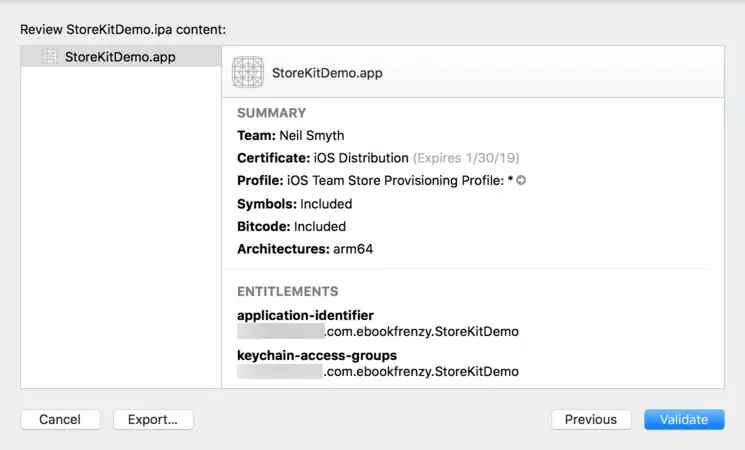Click the StoreKitDemo.app title in the header
The width and height of the screenshot is (745, 450).
pos(327,73)
